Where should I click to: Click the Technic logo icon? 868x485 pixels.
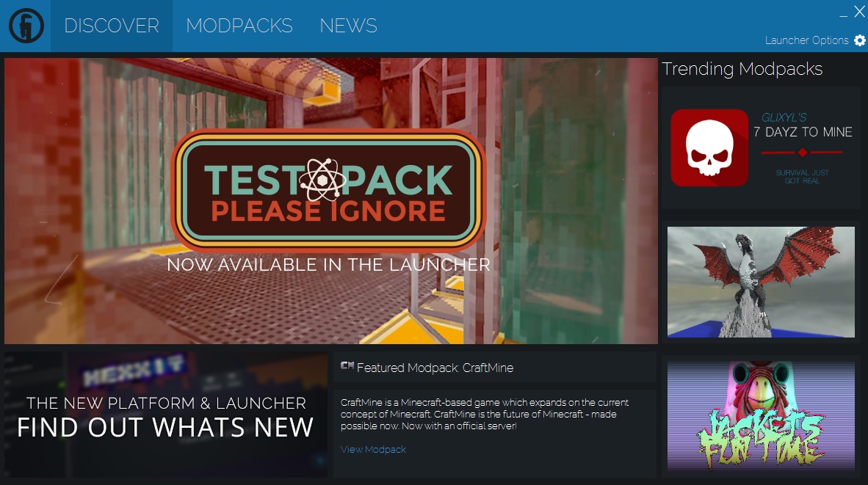point(26,26)
